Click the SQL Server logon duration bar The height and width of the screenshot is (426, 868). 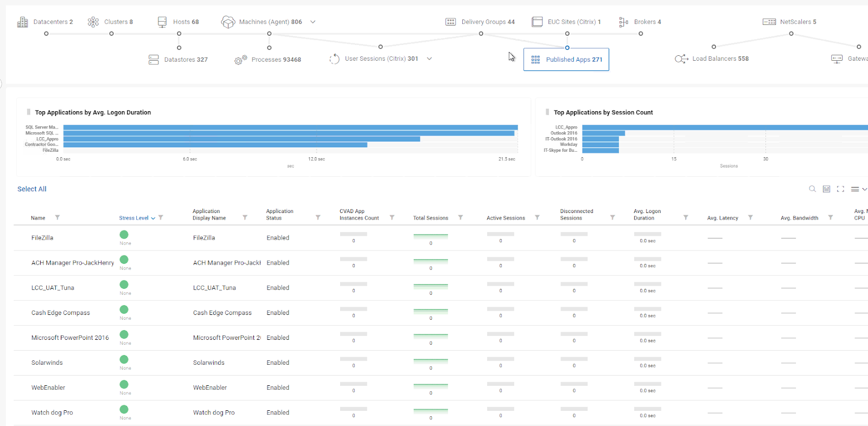click(290, 127)
